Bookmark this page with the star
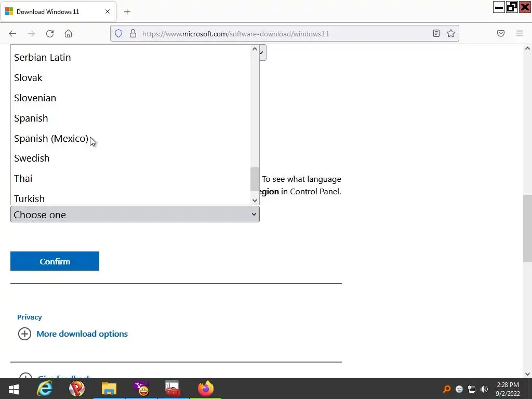The image size is (532, 399). click(451, 33)
